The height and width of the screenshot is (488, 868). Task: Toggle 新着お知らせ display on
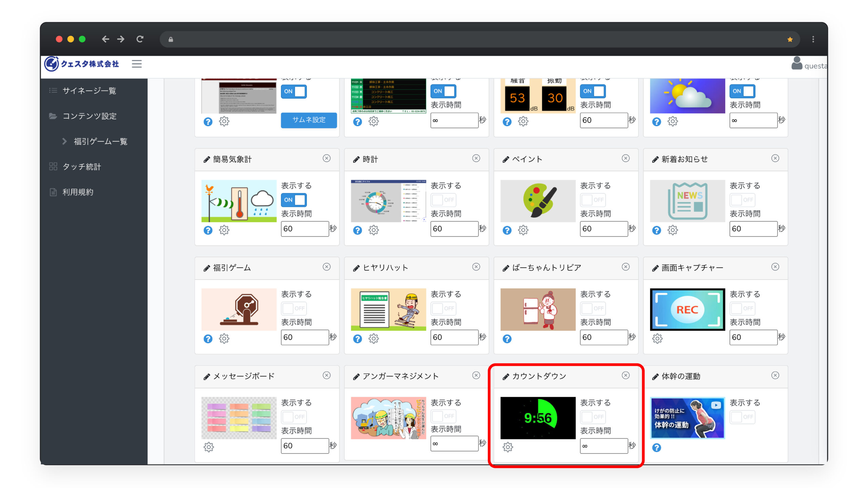(742, 200)
